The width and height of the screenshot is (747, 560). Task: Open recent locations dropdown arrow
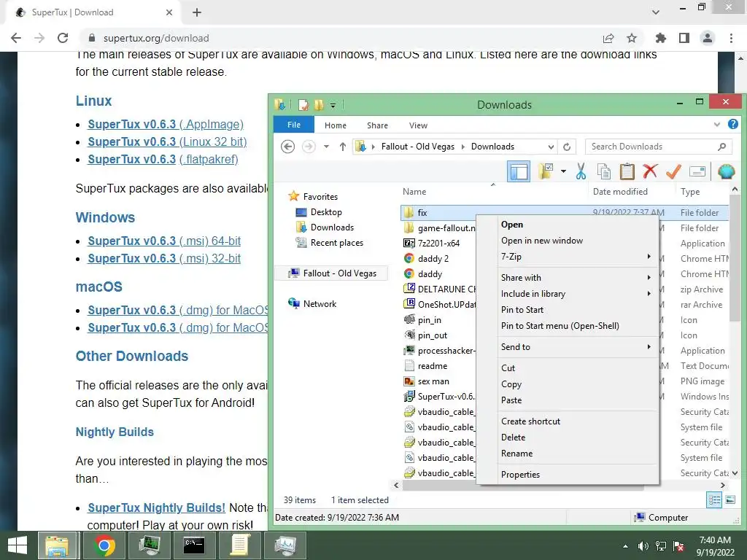coord(326,147)
